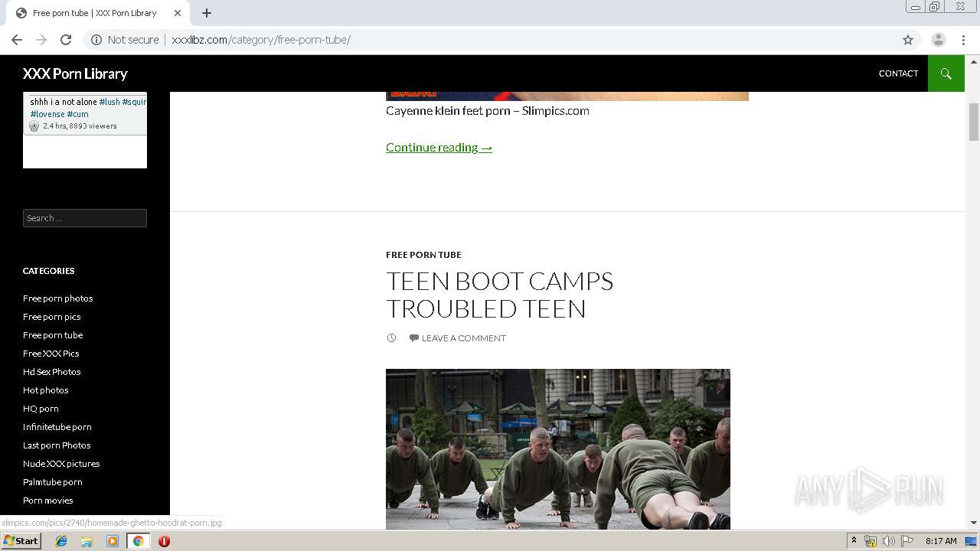Click the volume speaker tray icon
The width and height of the screenshot is (980, 551).
point(889,541)
